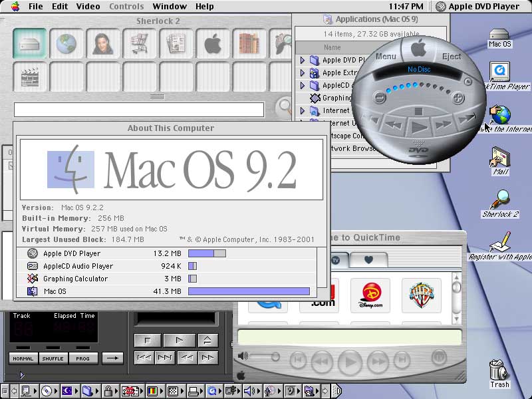The width and height of the screenshot is (532, 399).
Task: Click the Sherlock 2 search input field
Action: click(x=133, y=109)
